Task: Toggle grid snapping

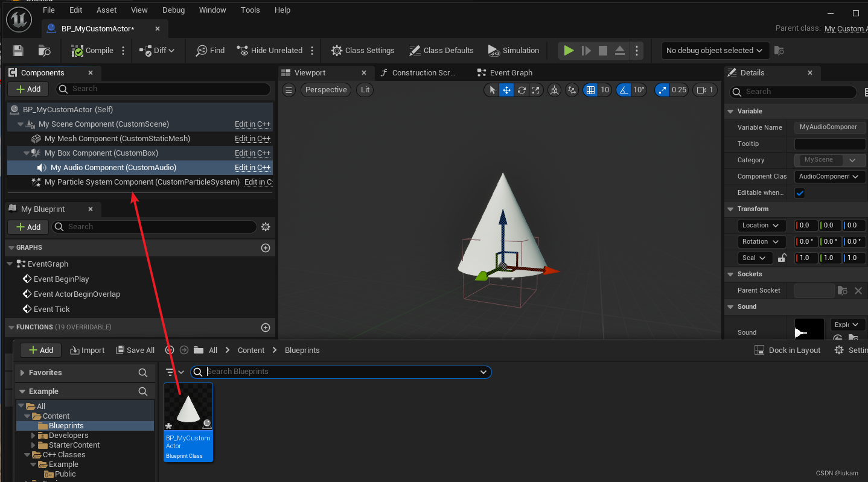Action: [x=590, y=90]
